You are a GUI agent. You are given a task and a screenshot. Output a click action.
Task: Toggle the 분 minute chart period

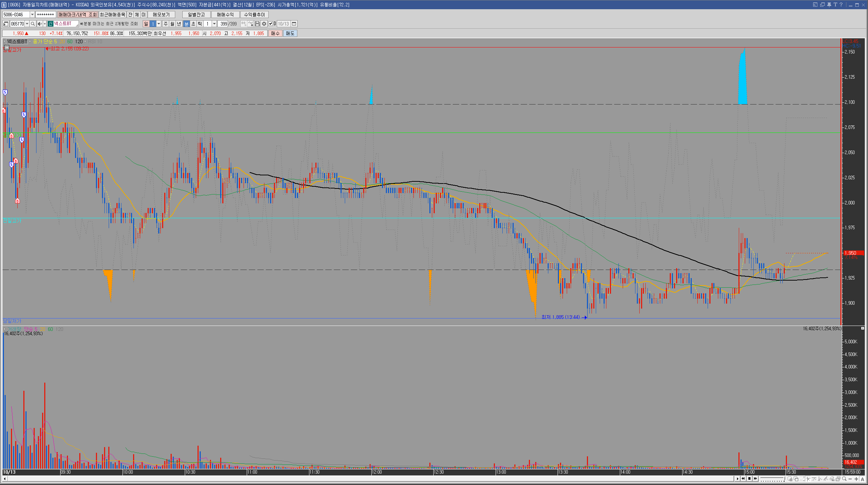pyautogui.click(x=186, y=24)
